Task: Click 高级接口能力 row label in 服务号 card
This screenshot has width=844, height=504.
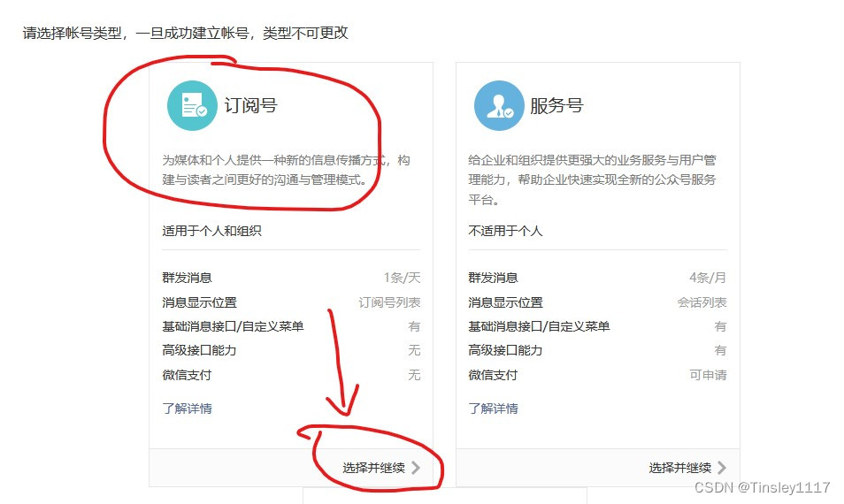Action: pyautogui.click(x=505, y=350)
